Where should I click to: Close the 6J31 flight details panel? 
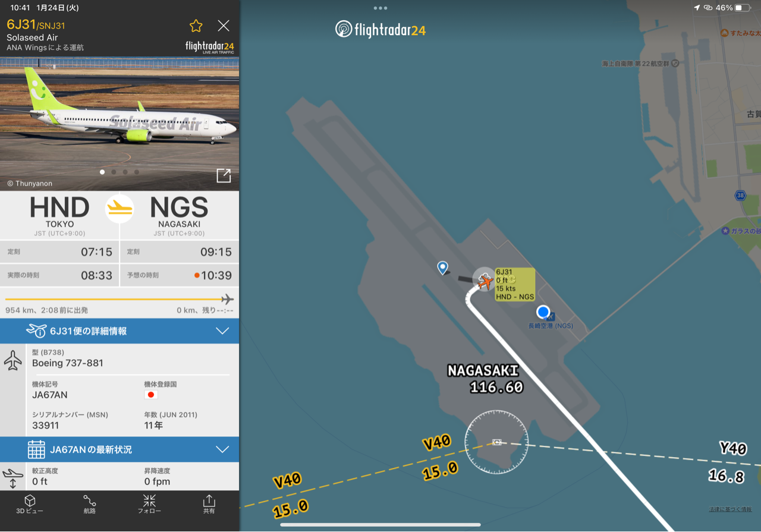click(224, 26)
